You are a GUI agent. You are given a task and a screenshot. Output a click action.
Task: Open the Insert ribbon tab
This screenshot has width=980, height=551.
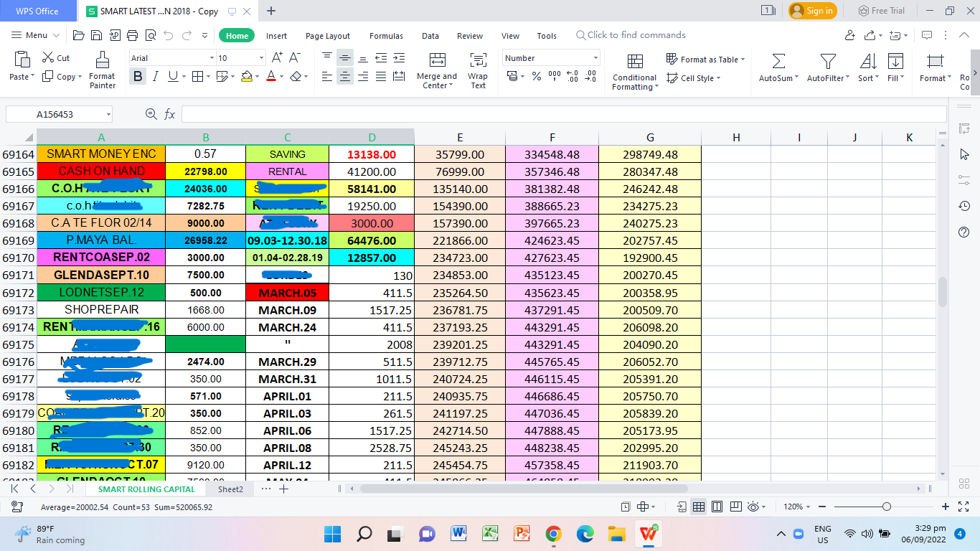tap(276, 36)
